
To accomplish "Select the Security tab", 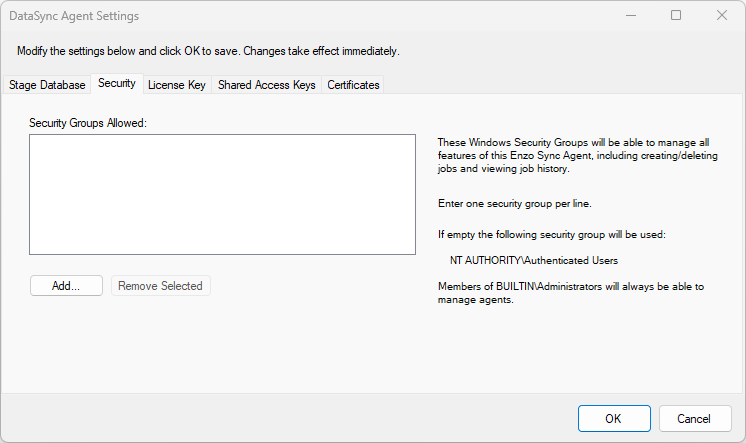I will pyautogui.click(x=117, y=83).
